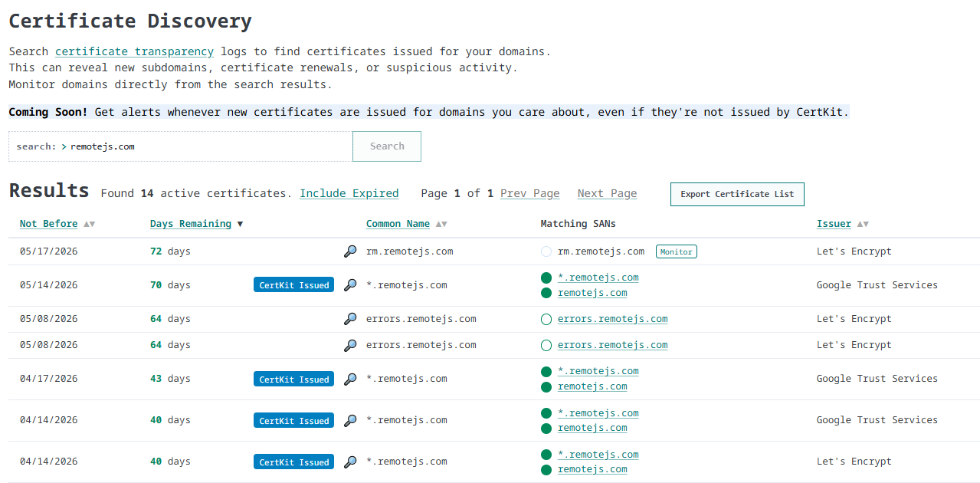Export Certificate List

pos(737,194)
